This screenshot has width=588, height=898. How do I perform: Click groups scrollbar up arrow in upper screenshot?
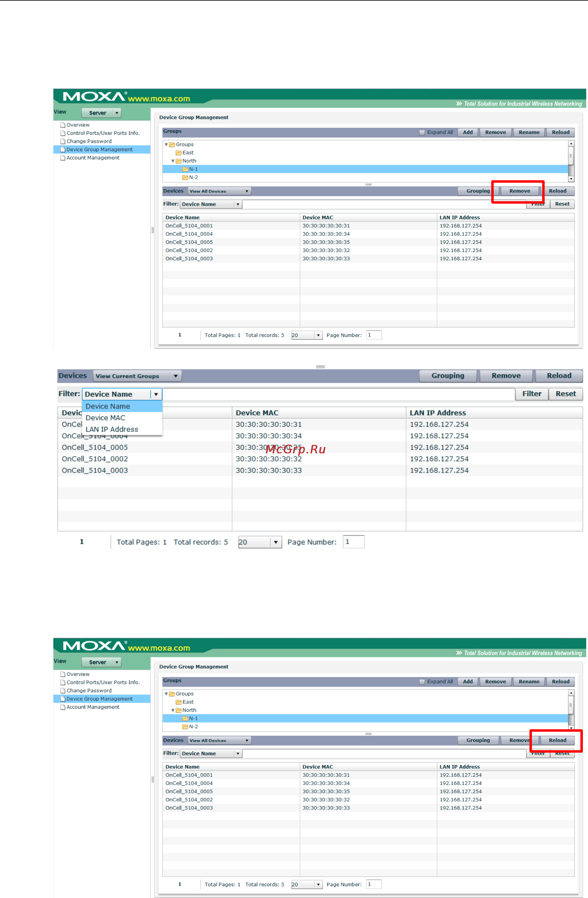click(571, 144)
